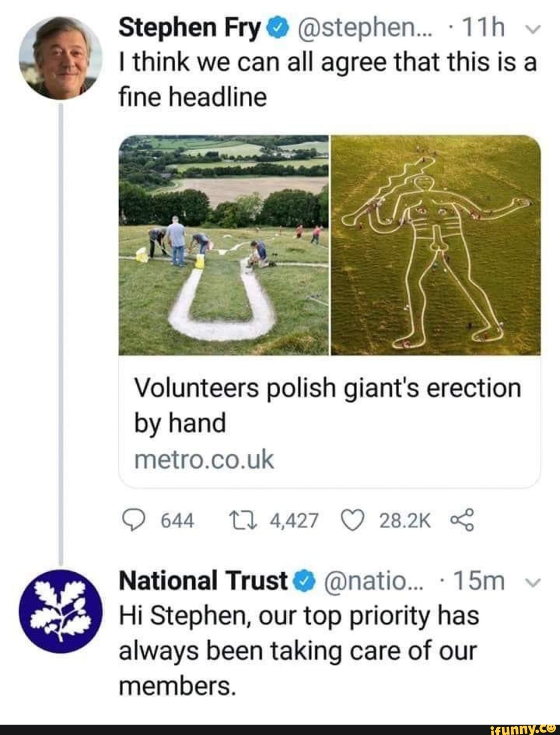Tap the share icon on tweet
Image resolution: width=560 pixels, height=735 pixels.
click(462, 520)
